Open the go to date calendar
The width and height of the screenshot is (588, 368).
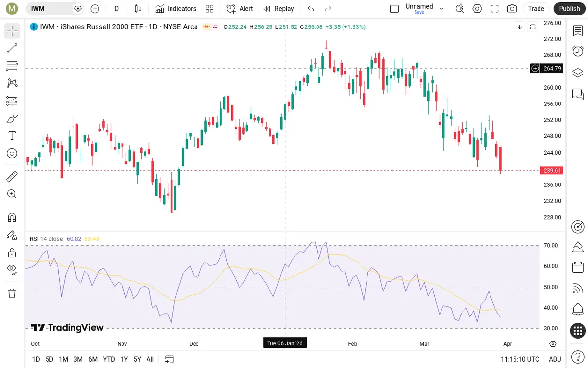click(x=169, y=359)
